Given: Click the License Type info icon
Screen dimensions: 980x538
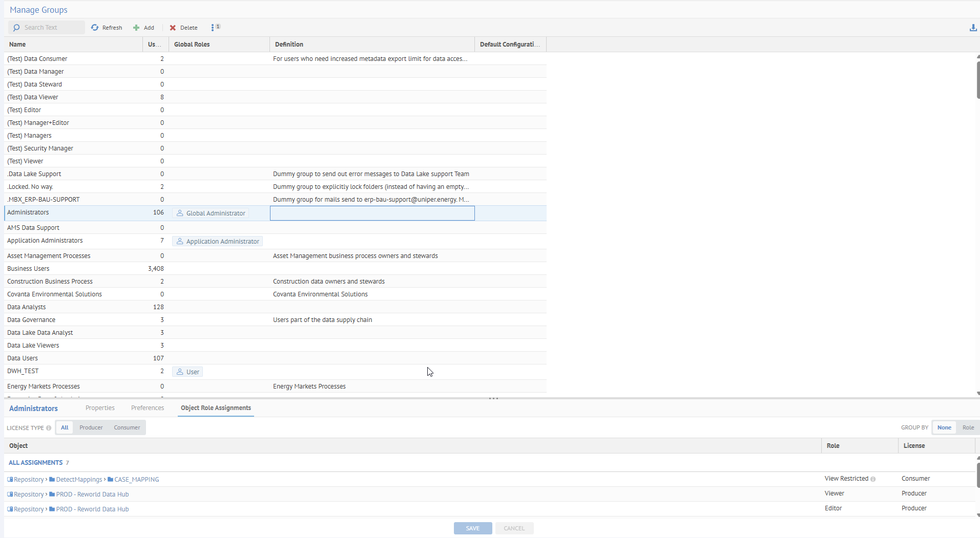Looking at the screenshot, I should click(x=49, y=428).
